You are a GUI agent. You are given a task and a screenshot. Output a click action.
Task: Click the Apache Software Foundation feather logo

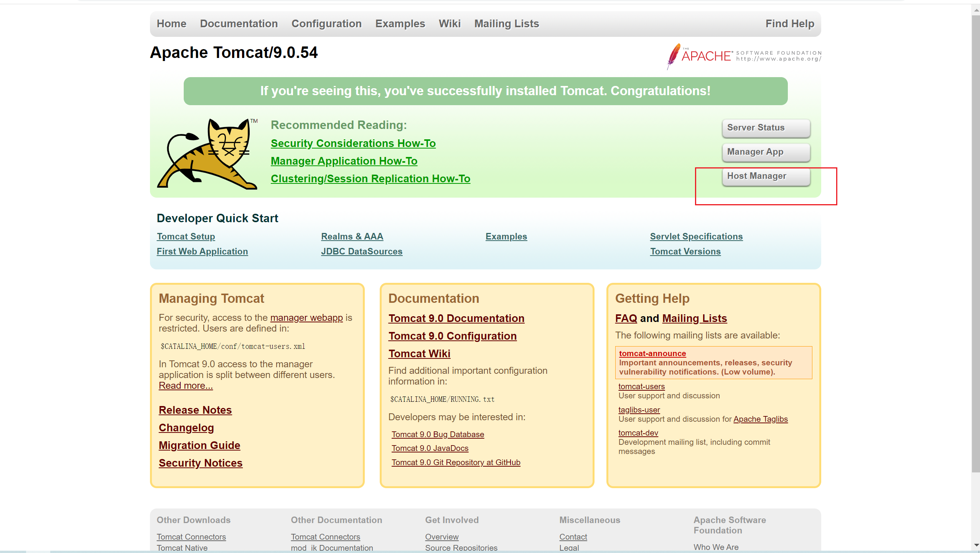pyautogui.click(x=744, y=56)
